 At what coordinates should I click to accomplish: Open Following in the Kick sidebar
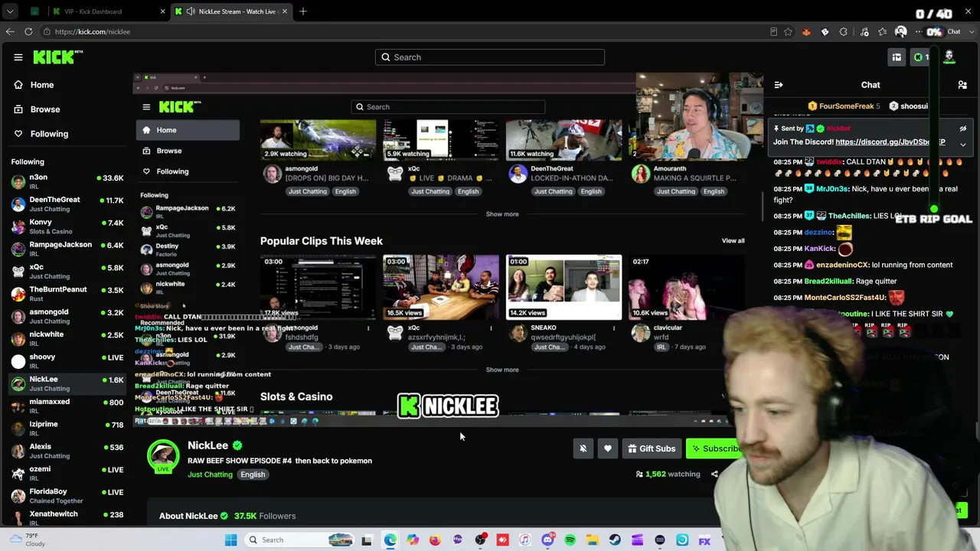49,134
